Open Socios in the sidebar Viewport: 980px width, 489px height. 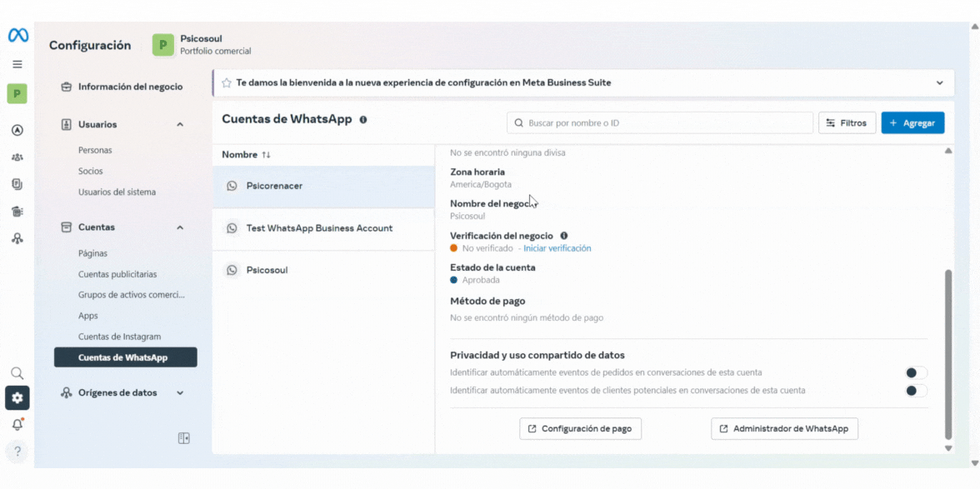point(91,171)
